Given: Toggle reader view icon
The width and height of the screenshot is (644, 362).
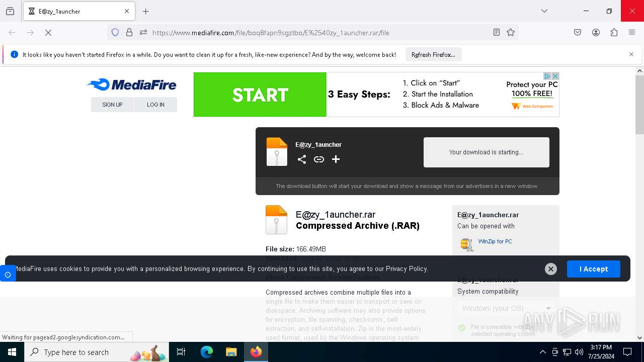Looking at the screenshot, I should [x=497, y=33].
